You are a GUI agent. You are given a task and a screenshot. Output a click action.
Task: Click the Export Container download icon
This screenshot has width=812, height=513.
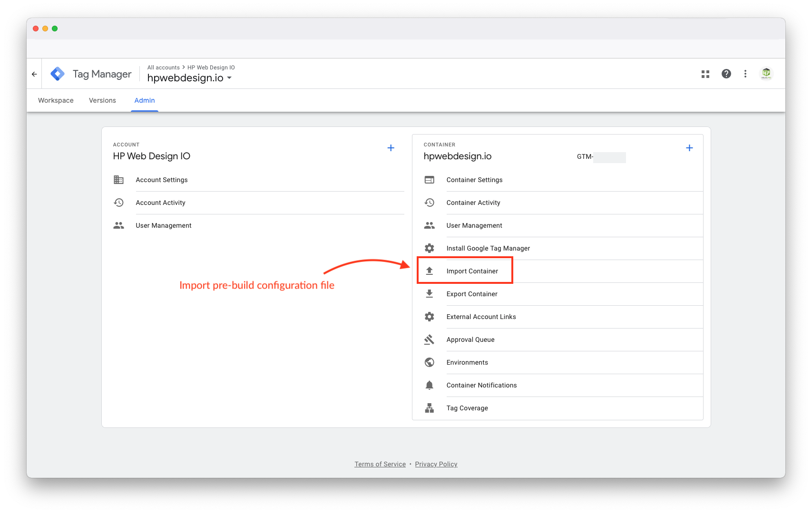pos(429,294)
